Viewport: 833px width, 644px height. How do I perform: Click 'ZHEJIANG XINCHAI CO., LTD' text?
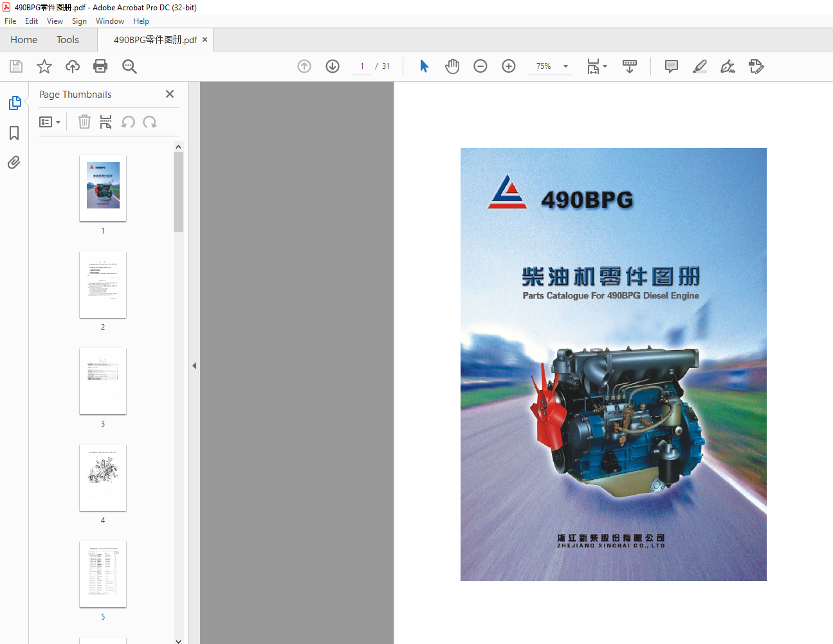click(611, 546)
